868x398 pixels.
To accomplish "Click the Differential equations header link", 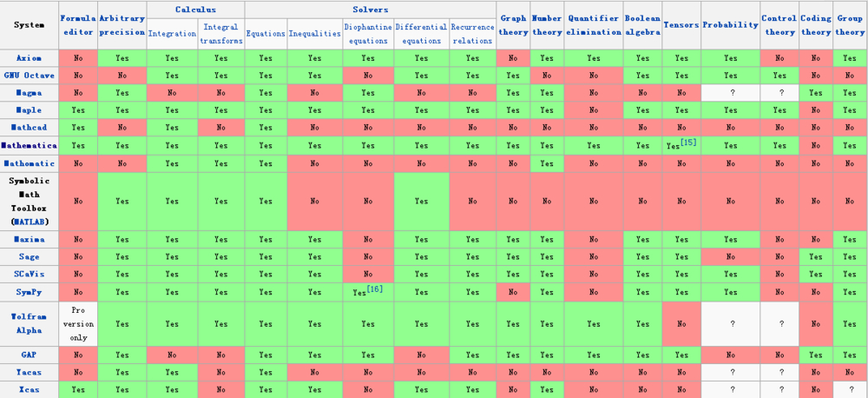I will click(421, 34).
